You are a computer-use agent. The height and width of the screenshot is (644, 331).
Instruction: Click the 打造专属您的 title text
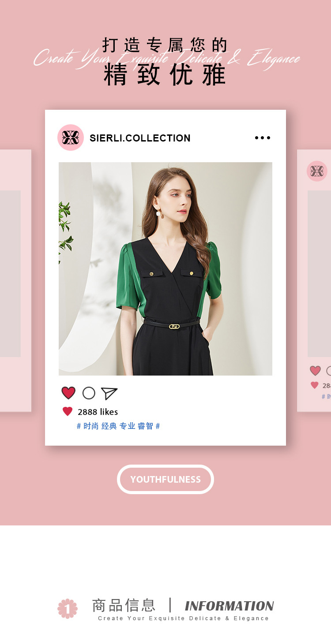165,45
